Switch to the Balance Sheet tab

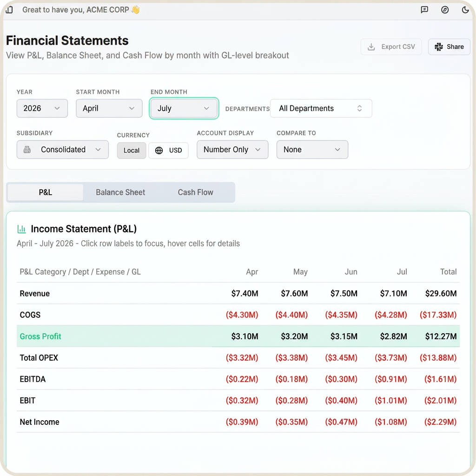pos(120,192)
